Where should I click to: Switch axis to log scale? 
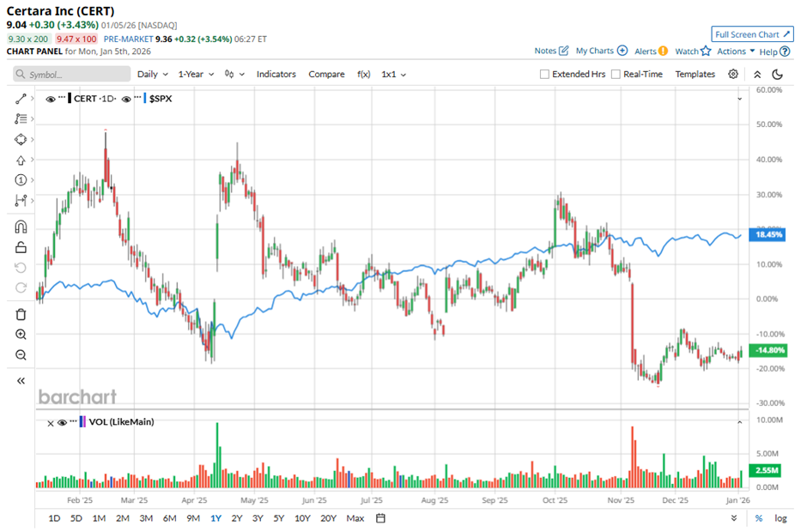780,518
